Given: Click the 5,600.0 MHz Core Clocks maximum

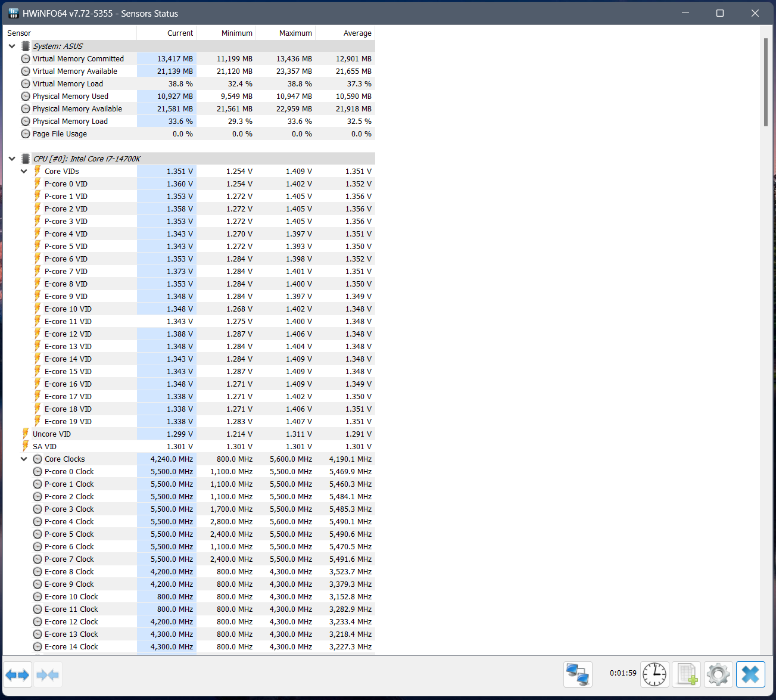Looking at the screenshot, I should coord(291,459).
